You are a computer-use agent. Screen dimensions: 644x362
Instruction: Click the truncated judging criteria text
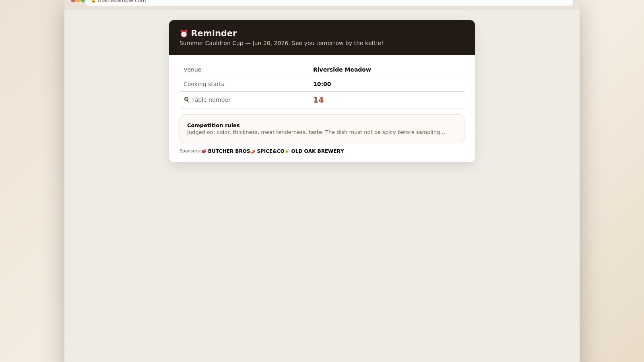[x=316, y=132]
